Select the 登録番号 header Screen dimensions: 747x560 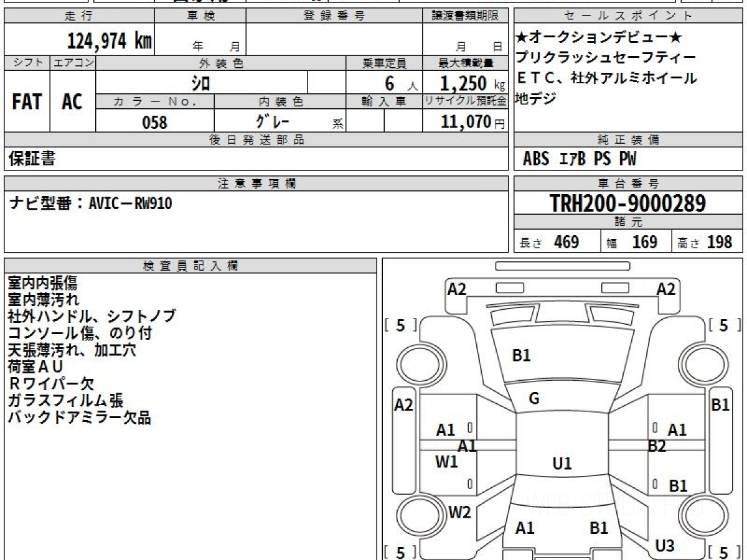(334, 16)
